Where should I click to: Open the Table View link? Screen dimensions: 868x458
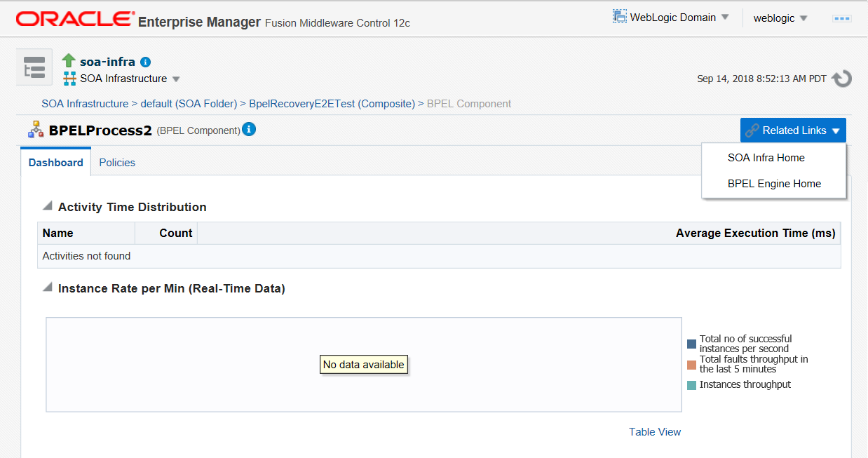coord(655,432)
